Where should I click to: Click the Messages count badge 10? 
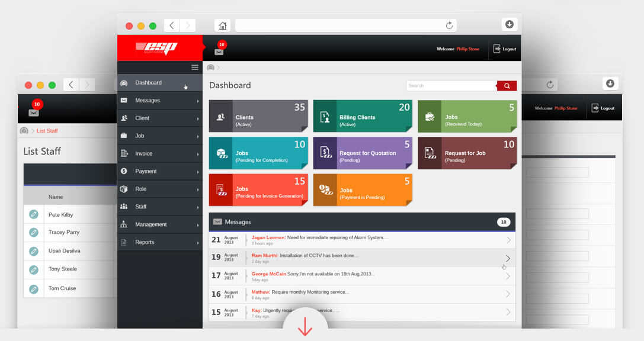click(x=504, y=222)
